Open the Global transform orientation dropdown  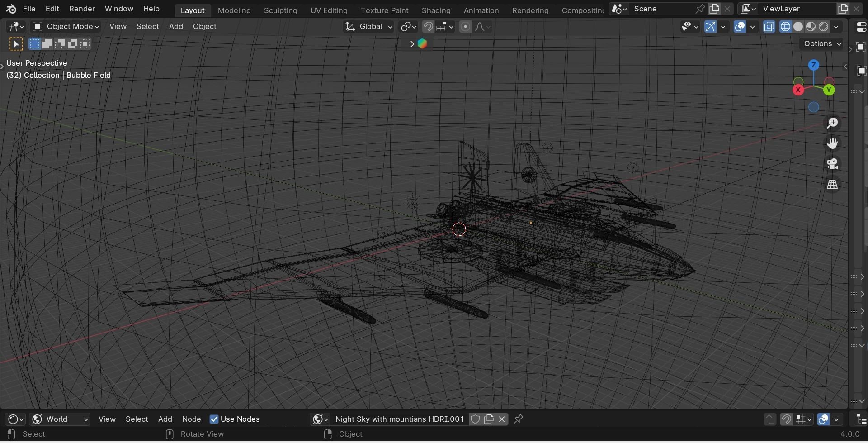click(x=368, y=26)
